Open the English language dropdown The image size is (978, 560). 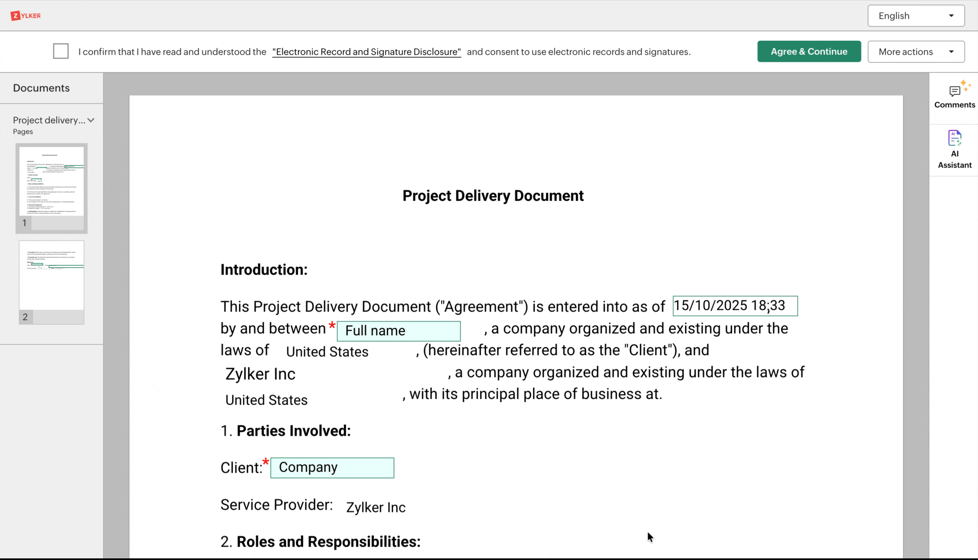click(916, 16)
